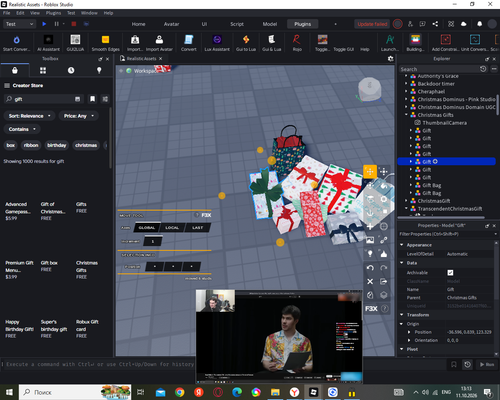500x400 pixels.
Task: Click the F3X New Part plus icon
Action: (370, 227)
